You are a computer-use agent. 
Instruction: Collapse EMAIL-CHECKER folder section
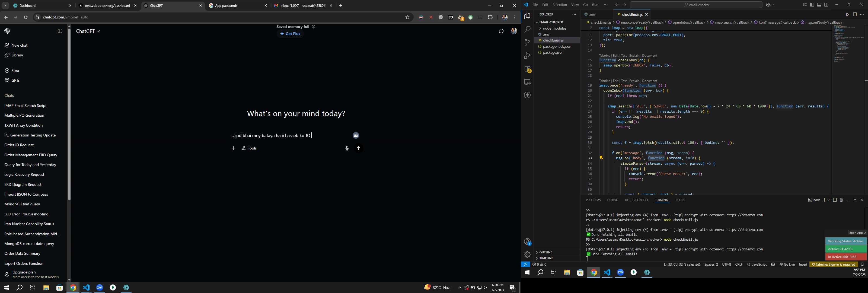[557, 22]
